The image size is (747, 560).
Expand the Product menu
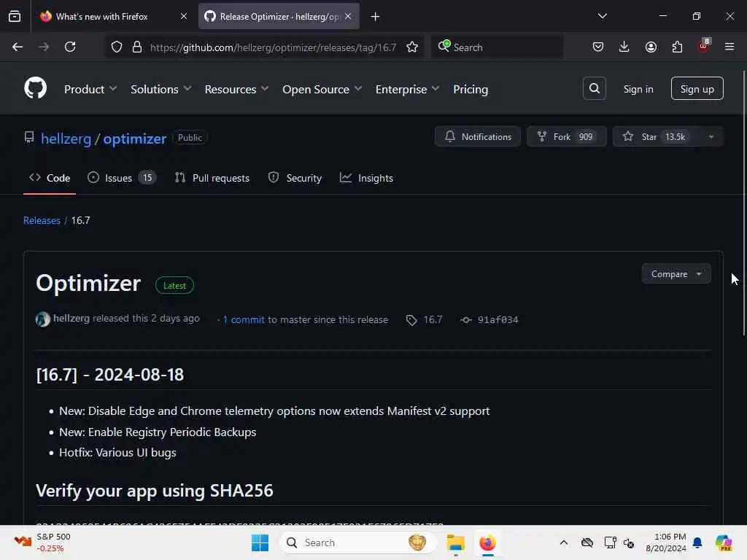(x=90, y=89)
